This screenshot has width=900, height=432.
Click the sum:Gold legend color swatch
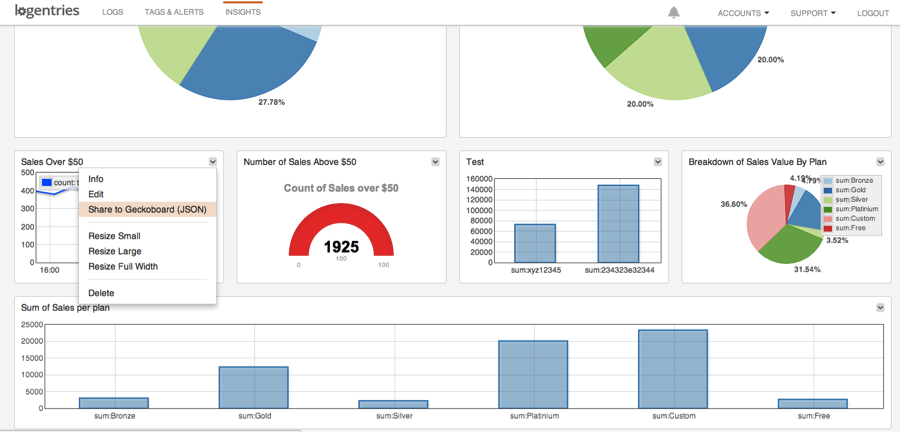pos(828,190)
